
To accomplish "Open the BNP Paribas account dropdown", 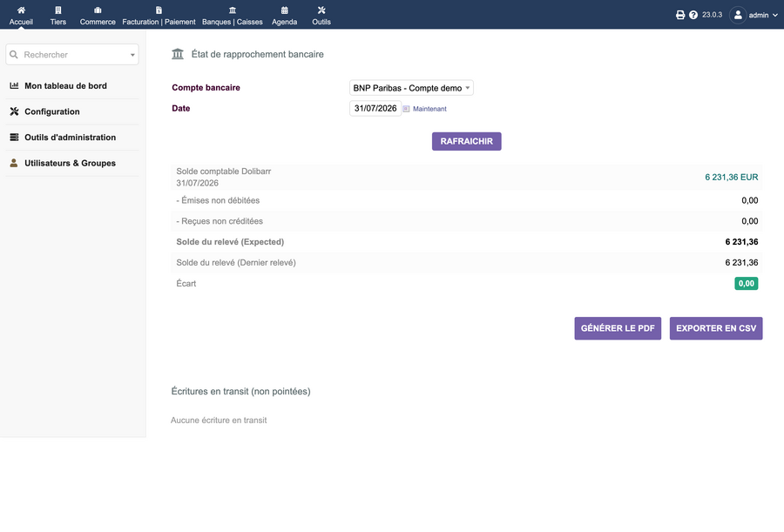I will tap(411, 88).
